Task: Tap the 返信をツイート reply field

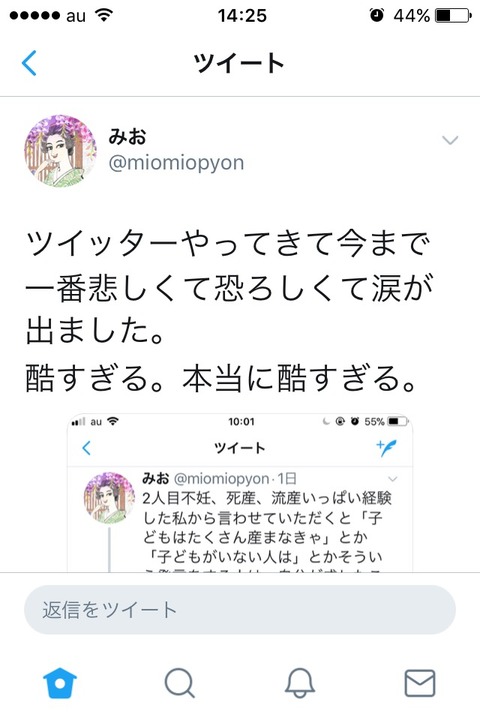Action: 240,610
